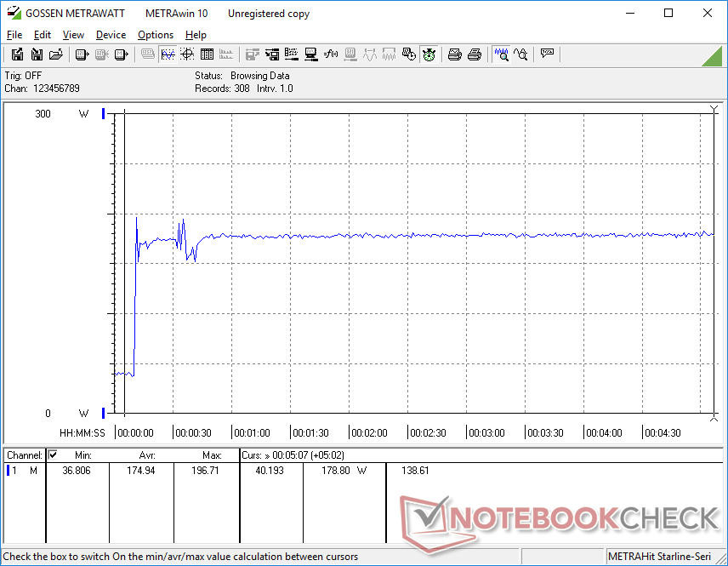Click the right cursor Y marker at top

click(x=714, y=110)
